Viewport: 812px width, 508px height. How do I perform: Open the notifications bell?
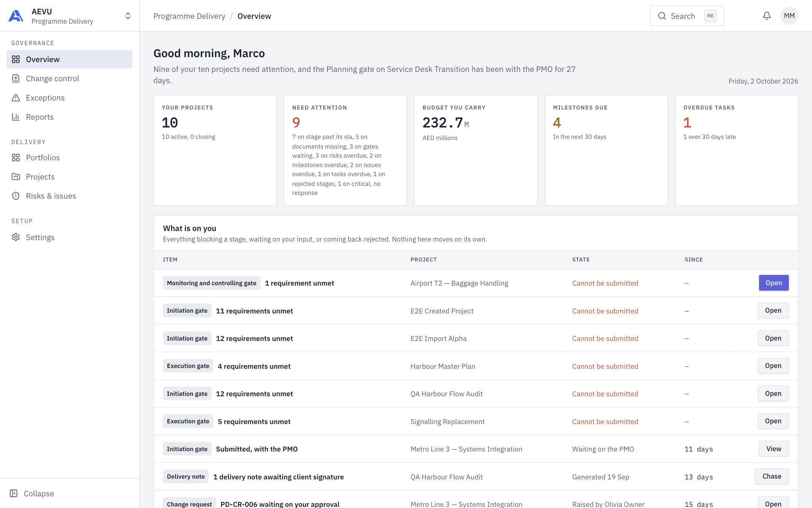767,16
